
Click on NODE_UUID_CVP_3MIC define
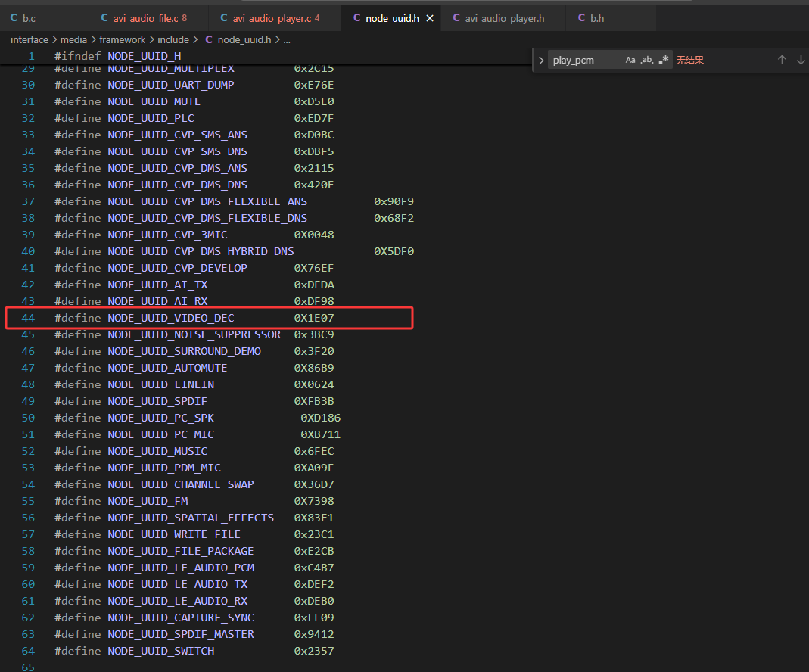(168, 235)
